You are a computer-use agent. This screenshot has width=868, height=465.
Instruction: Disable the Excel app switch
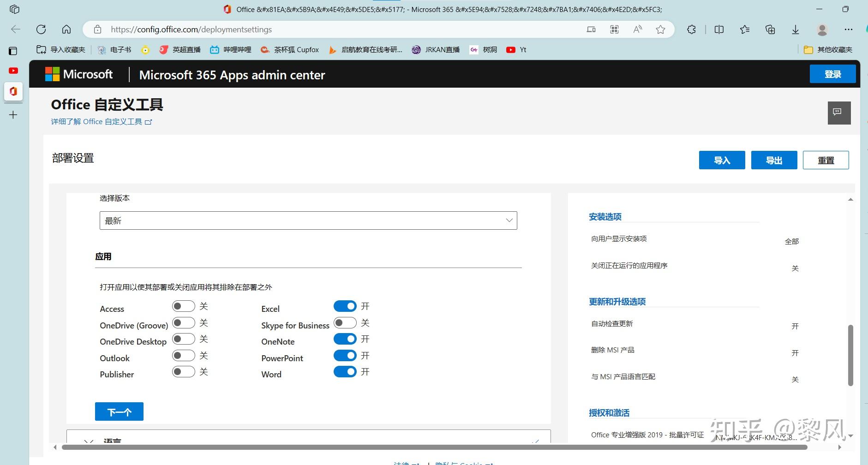pos(345,306)
